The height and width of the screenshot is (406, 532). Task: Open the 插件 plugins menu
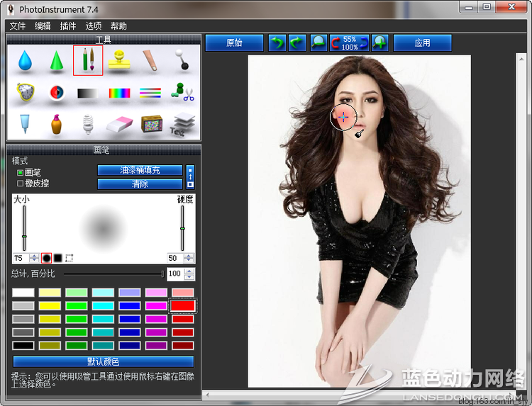click(68, 26)
